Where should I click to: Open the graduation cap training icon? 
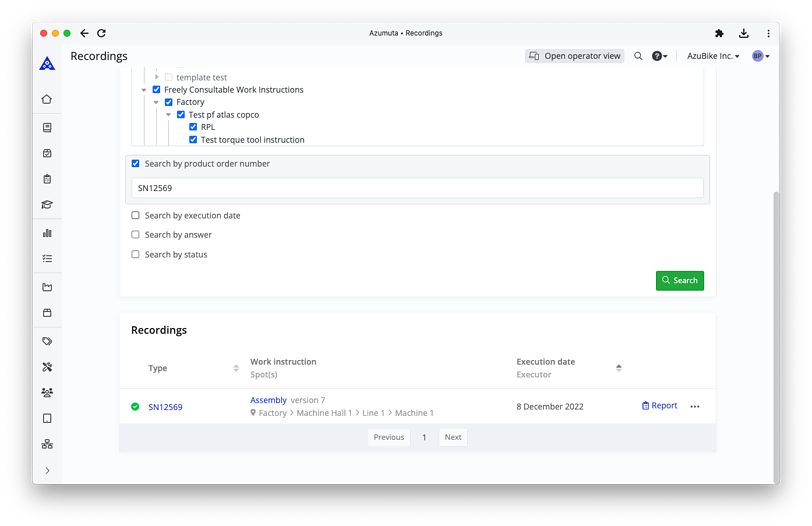coord(47,205)
